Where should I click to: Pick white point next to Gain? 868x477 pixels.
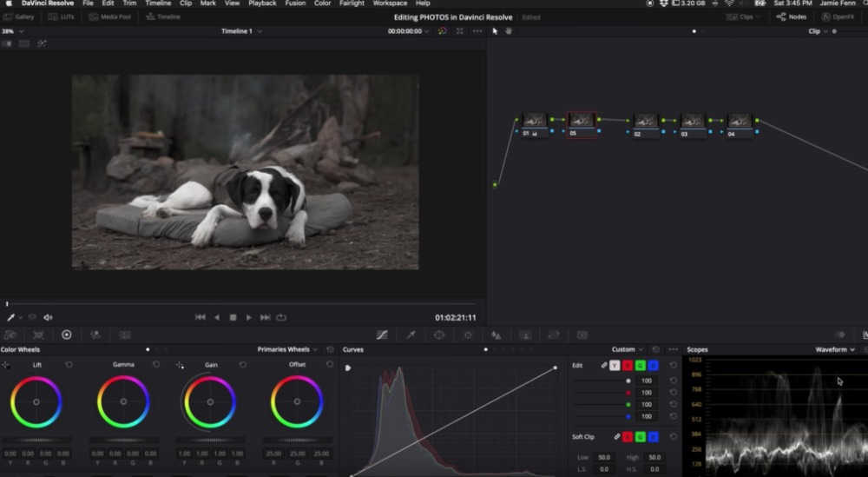click(180, 365)
